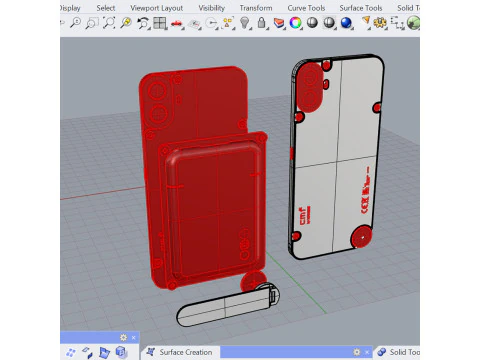Click the blue Render sphere icon
The height and width of the screenshot is (360, 480).
[346, 23]
